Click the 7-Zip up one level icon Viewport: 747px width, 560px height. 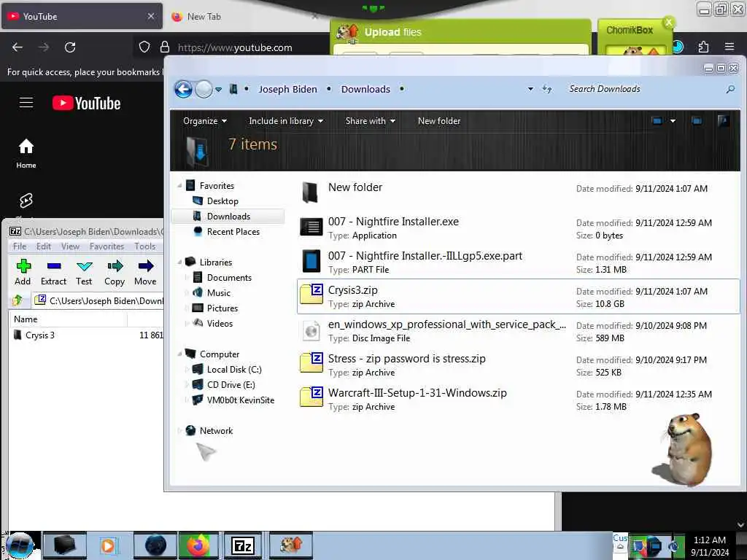point(18,300)
